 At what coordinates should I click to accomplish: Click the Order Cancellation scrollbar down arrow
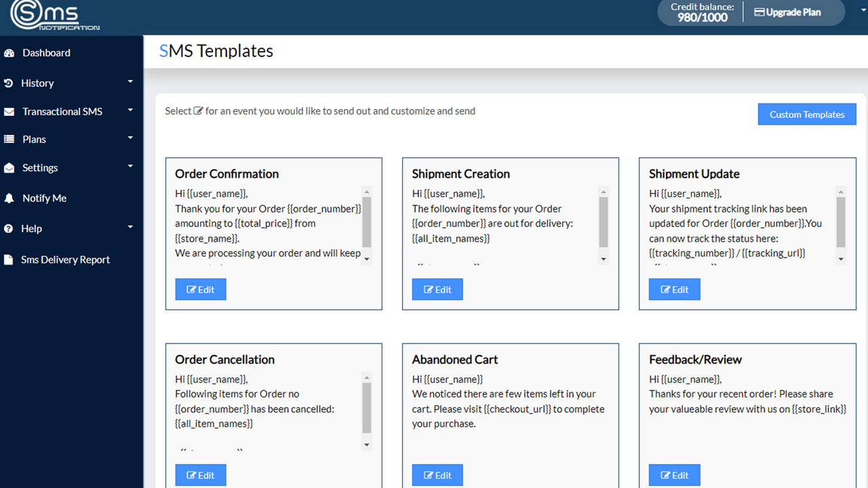coord(367,445)
